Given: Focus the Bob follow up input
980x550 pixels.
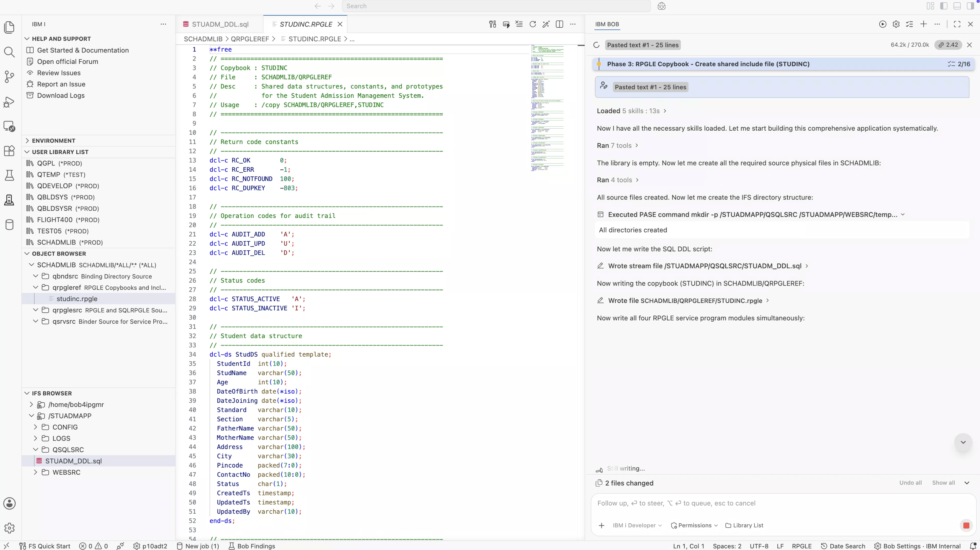Looking at the screenshot, I should [783, 504].
